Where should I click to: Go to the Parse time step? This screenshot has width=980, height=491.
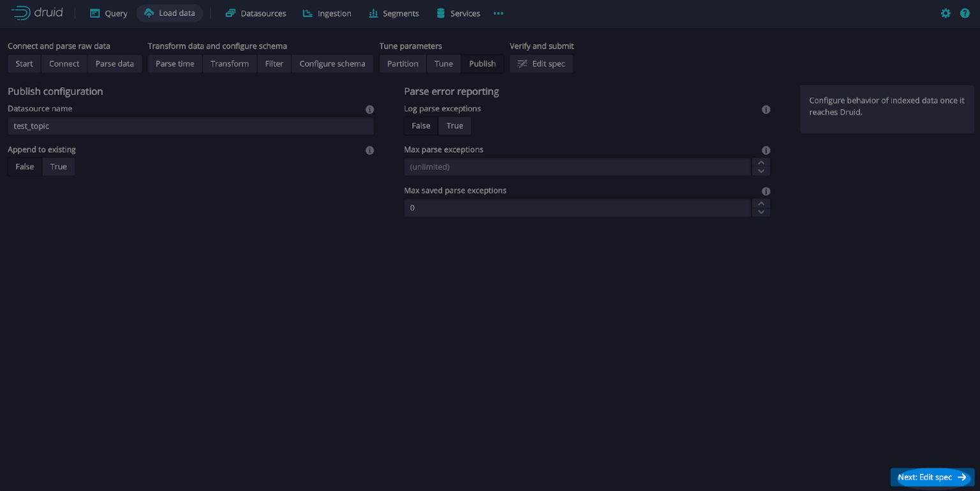175,64
